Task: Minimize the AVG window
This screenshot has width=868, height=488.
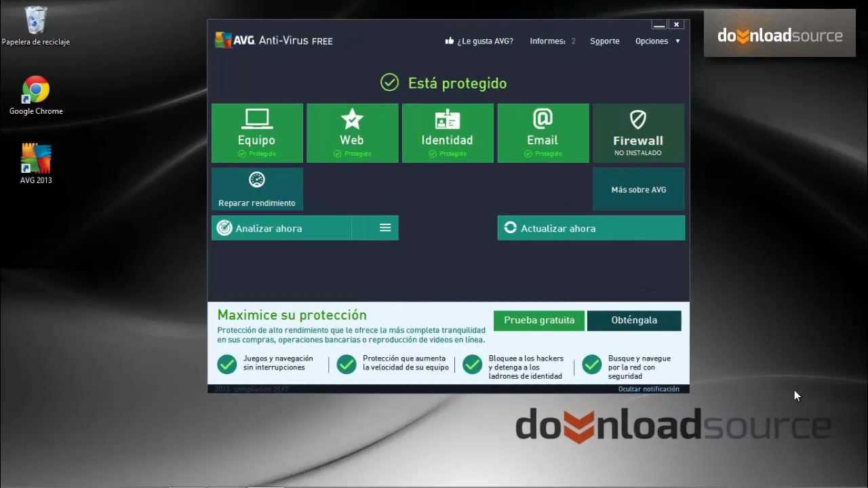Action: (659, 24)
